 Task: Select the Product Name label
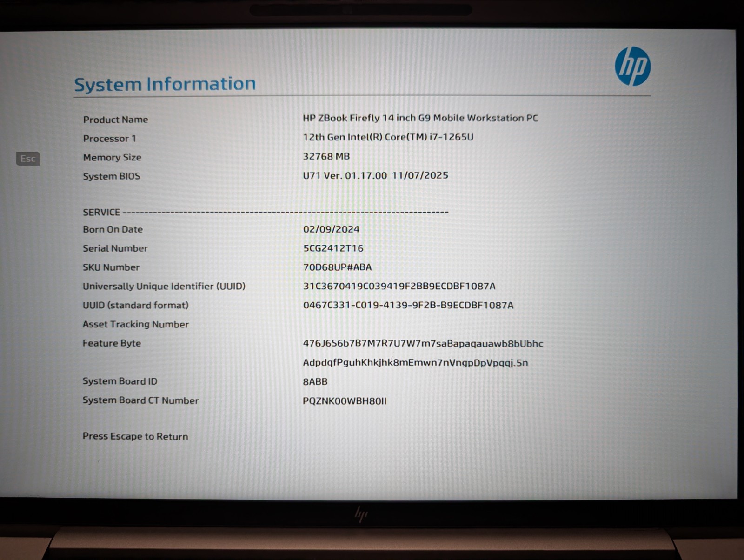115,120
